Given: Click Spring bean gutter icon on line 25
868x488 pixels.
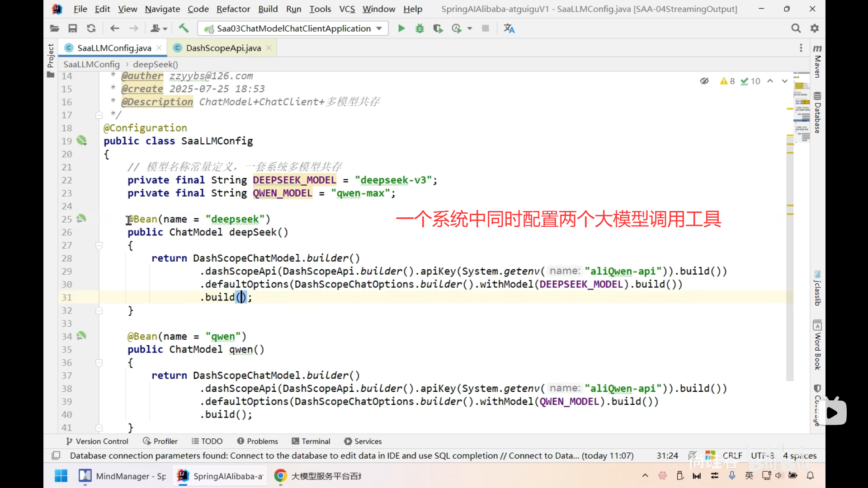Looking at the screenshot, I should [x=81, y=219].
